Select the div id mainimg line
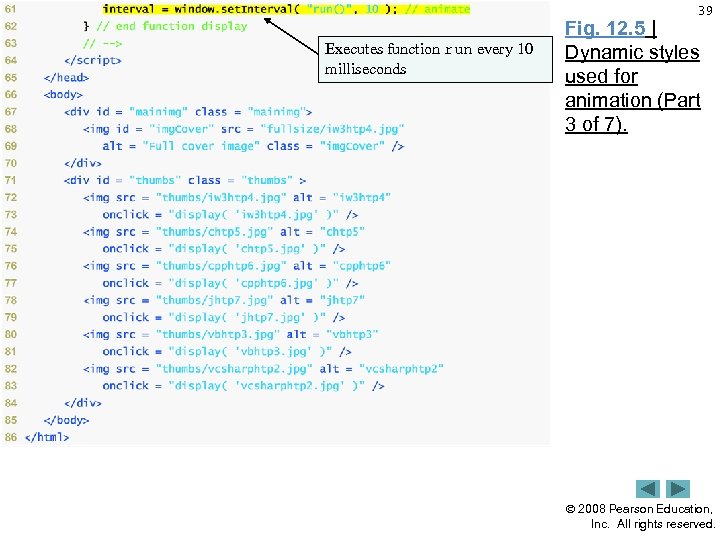The image size is (720, 540). coord(188,112)
